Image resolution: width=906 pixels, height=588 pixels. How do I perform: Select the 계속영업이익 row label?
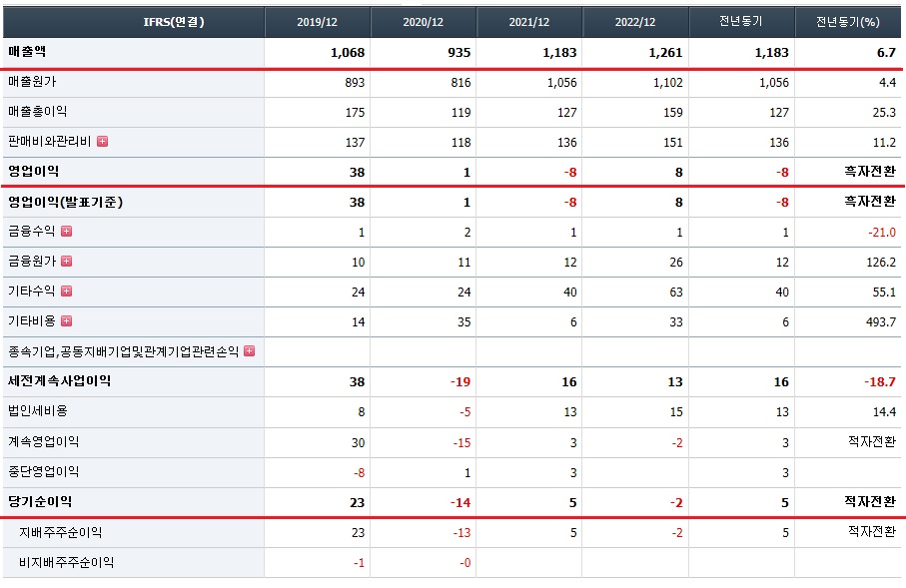(x=43, y=442)
